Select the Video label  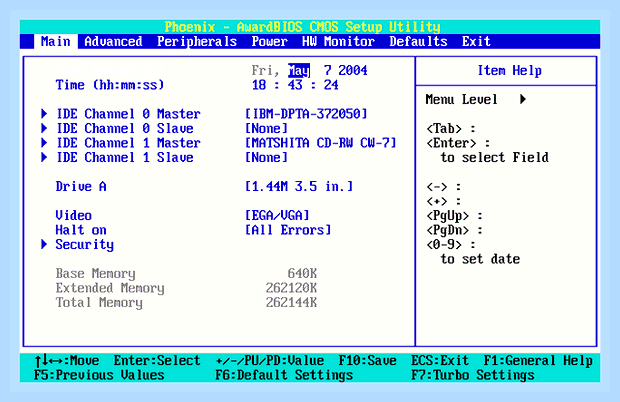click(x=74, y=215)
